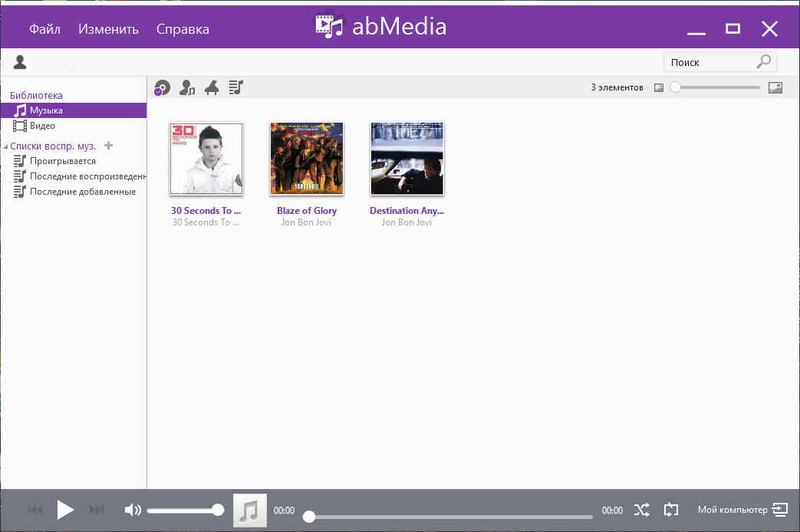800x532 pixels.
Task: Select Видео in the library
Action: point(74,126)
